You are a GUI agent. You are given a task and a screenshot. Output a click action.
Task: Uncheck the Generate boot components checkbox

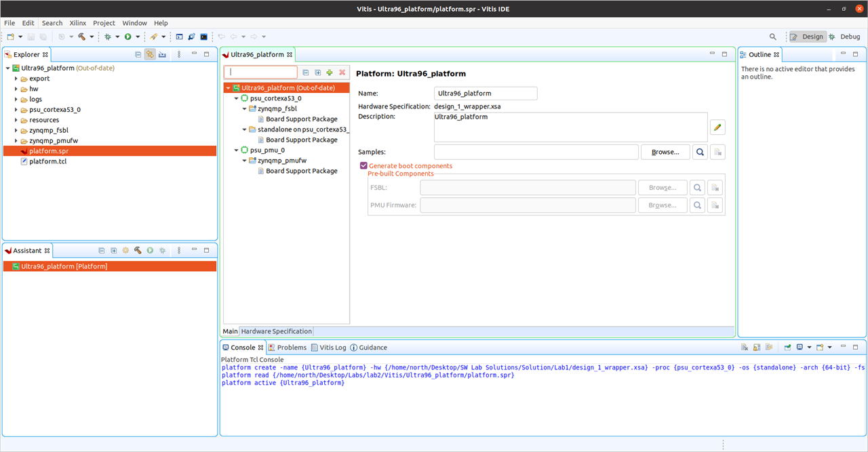point(363,165)
